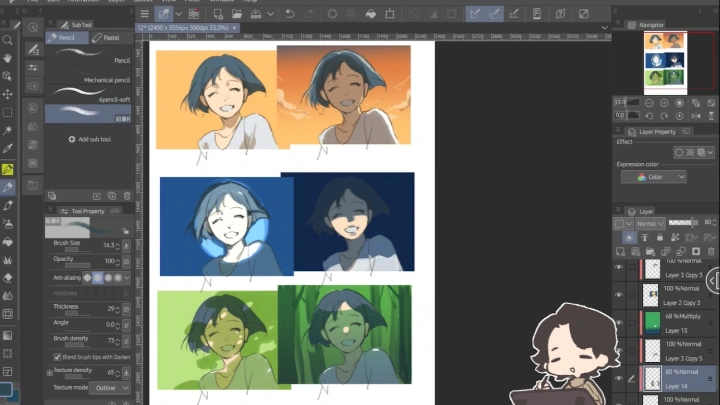Screen dimensions: 720x405
Task: Select the Auto select magic wand tool
Action: click(x=7, y=130)
